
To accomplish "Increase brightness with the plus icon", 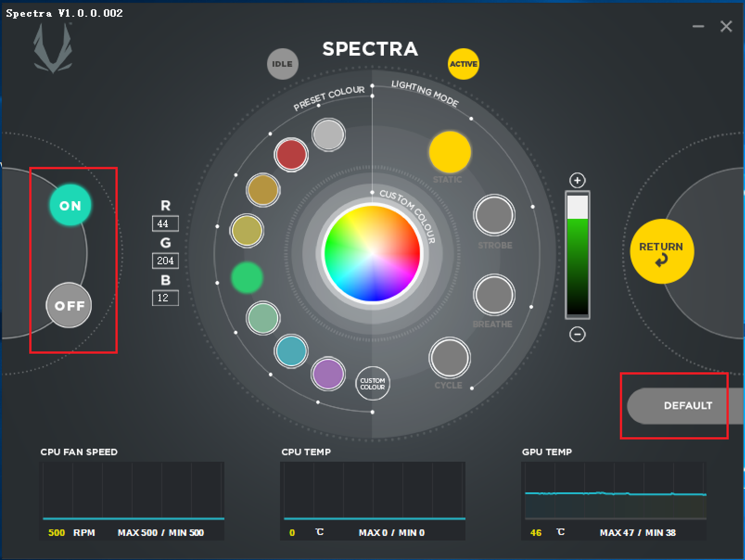I will pyautogui.click(x=577, y=180).
